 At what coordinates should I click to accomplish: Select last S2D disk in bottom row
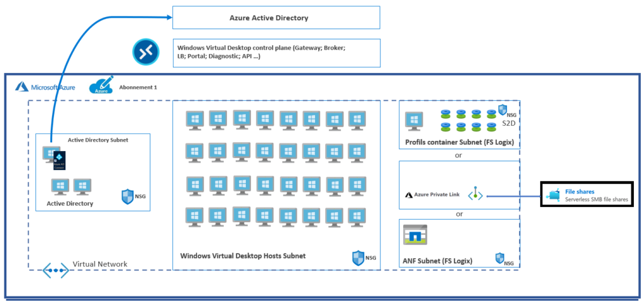coord(491,127)
